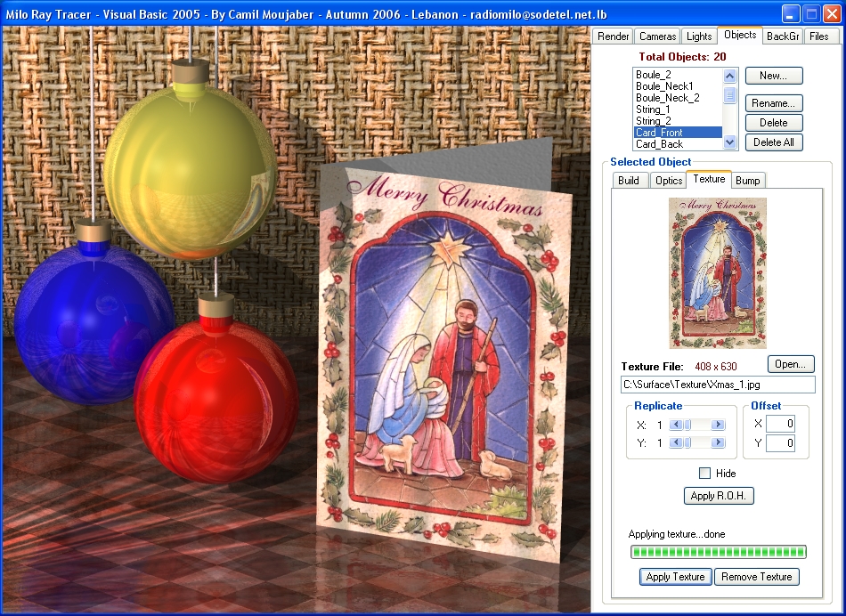Click the texture preview thumbnail
The image size is (846, 616).
point(718,273)
